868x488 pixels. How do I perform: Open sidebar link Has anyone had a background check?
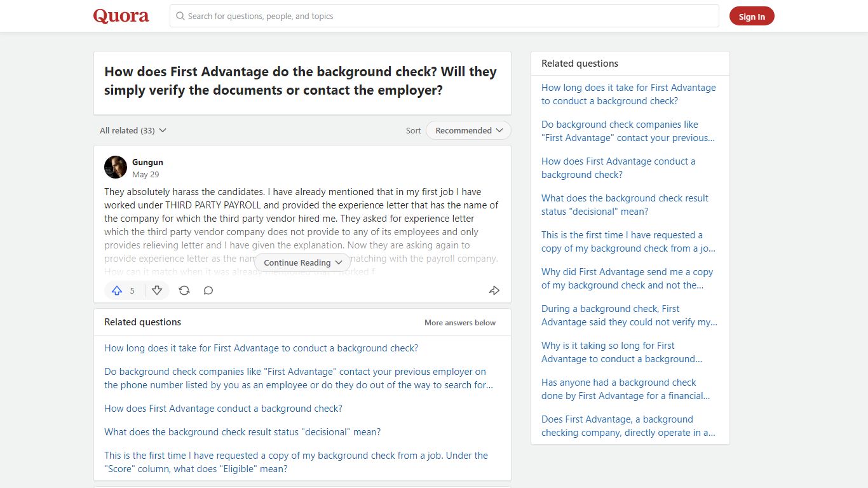[626, 389]
